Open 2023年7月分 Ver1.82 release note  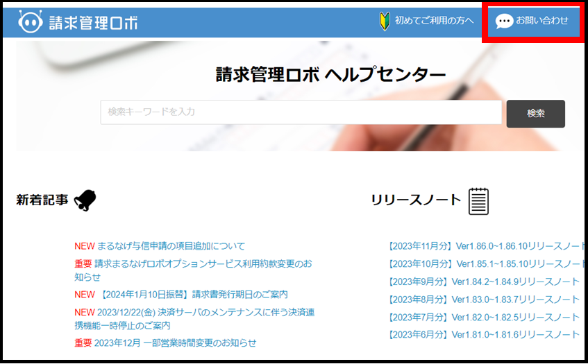click(x=483, y=317)
